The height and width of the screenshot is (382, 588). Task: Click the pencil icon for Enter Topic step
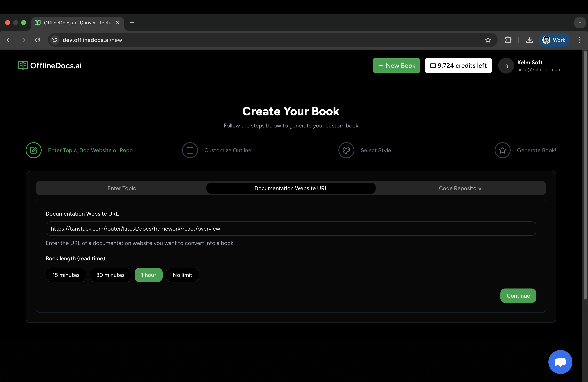click(x=34, y=150)
